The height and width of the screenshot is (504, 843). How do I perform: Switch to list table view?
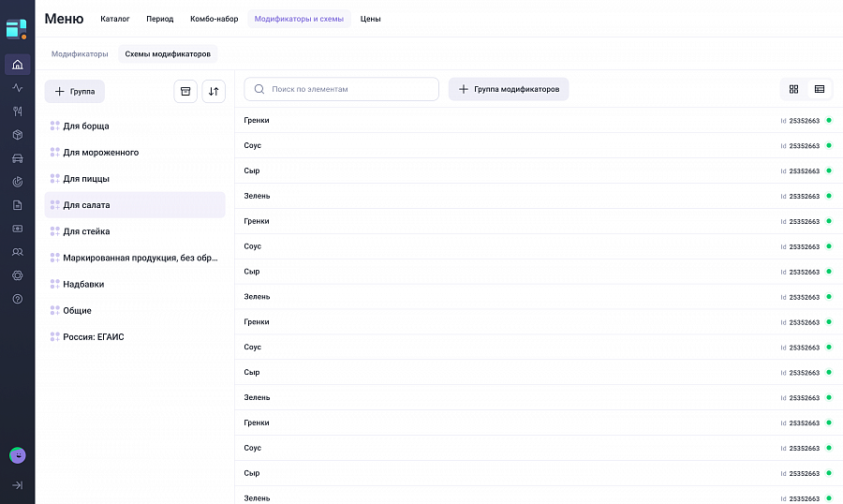820,89
